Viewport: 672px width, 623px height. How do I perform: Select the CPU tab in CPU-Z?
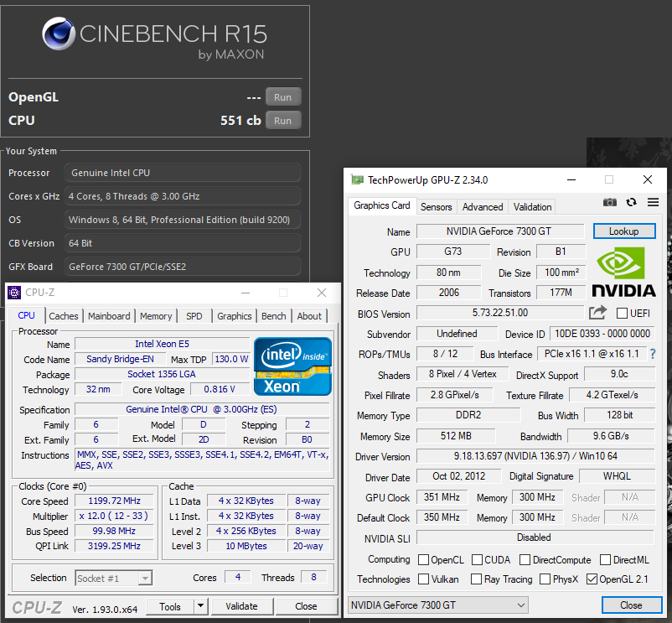(26, 315)
